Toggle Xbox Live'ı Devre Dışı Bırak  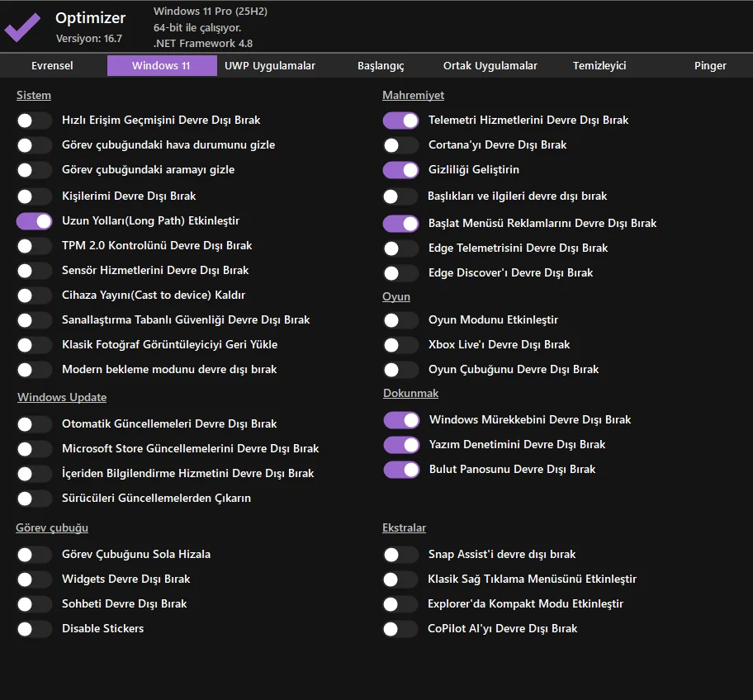click(x=400, y=345)
